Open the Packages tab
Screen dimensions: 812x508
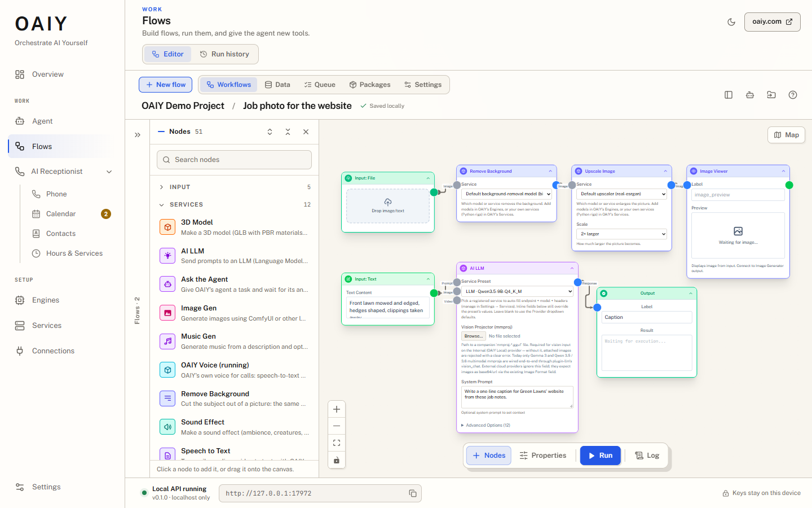click(370, 85)
